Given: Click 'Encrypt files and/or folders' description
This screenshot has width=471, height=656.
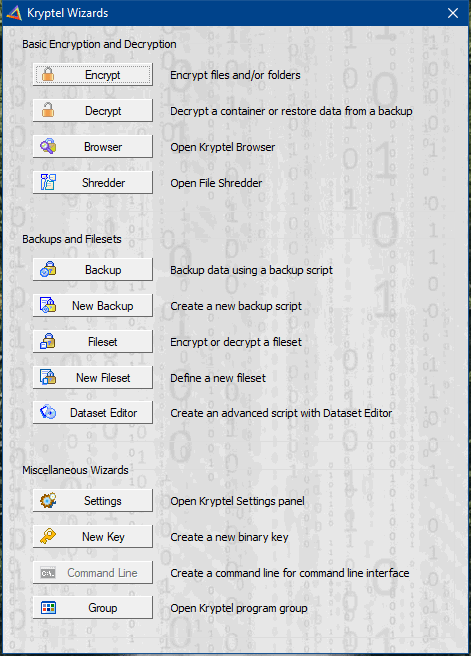Looking at the screenshot, I should point(235,75).
